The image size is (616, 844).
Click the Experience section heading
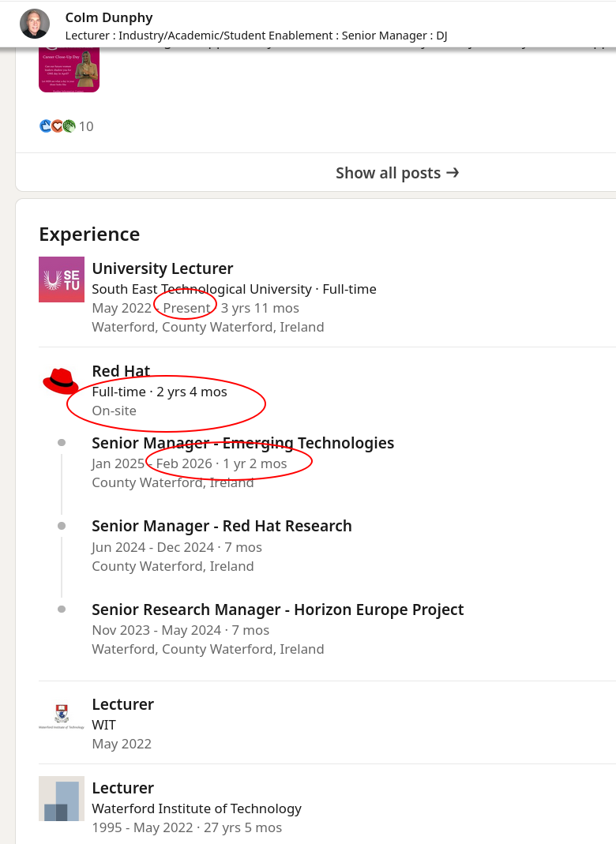pyautogui.click(x=89, y=234)
